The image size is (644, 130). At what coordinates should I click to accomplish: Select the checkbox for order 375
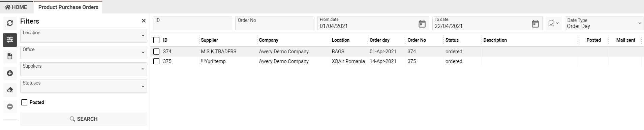[156, 61]
